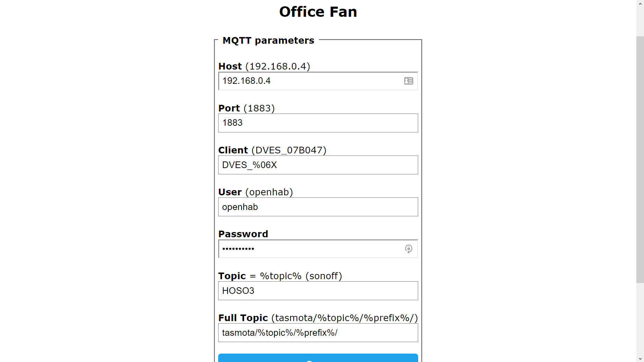Click the Client label text
Image resolution: width=644 pixels, height=362 pixels.
tap(233, 150)
